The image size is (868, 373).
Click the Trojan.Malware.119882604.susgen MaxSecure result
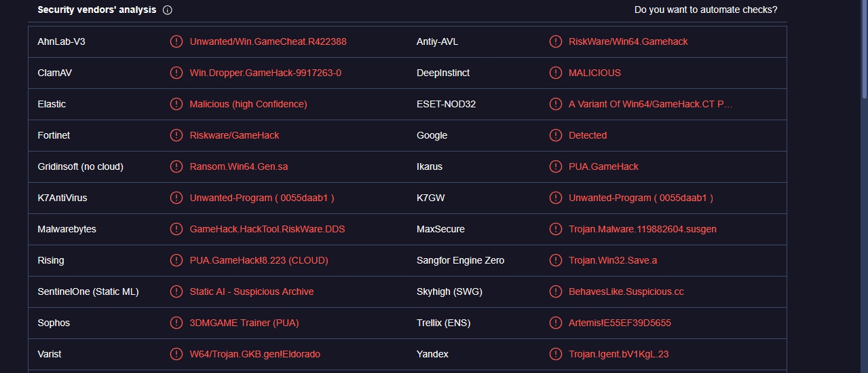(642, 229)
